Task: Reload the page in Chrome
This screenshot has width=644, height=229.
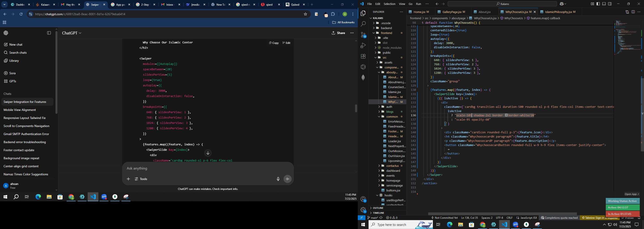Action: (x=21, y=14)
